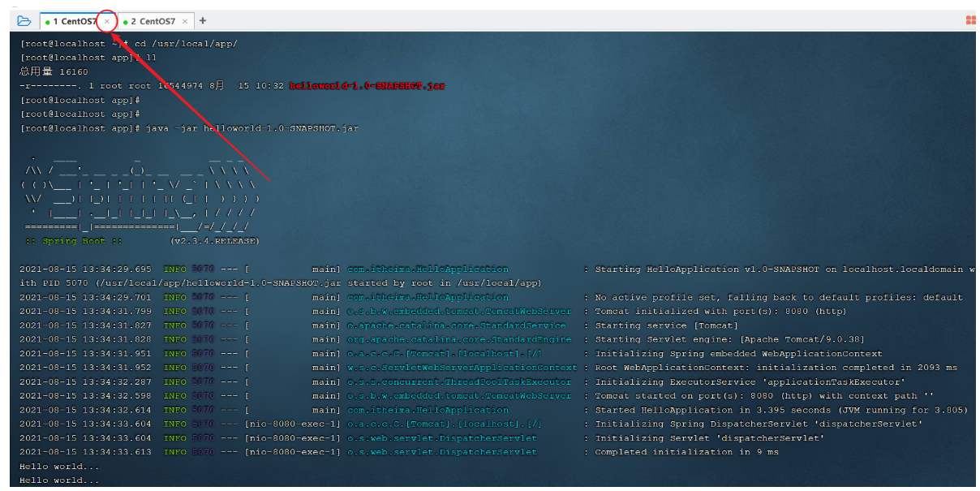Click 'Completed initialization in 9 ms' message

click(x=687, y=452)
